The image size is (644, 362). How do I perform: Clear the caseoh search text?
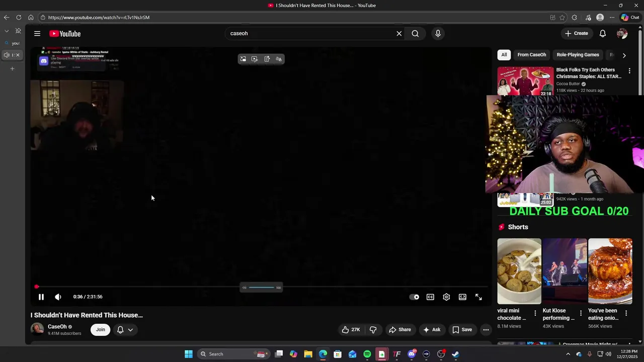(399, 34)
